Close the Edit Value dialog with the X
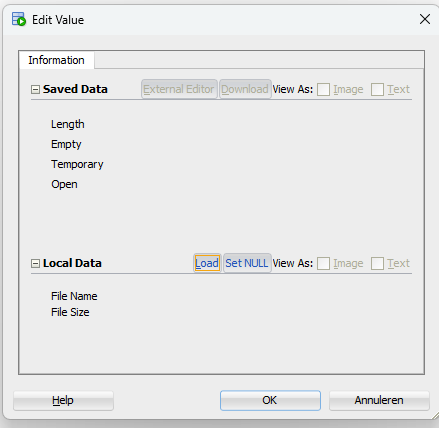Image resolution: width=439 pixels, height=428 pixels. [425, 19]
